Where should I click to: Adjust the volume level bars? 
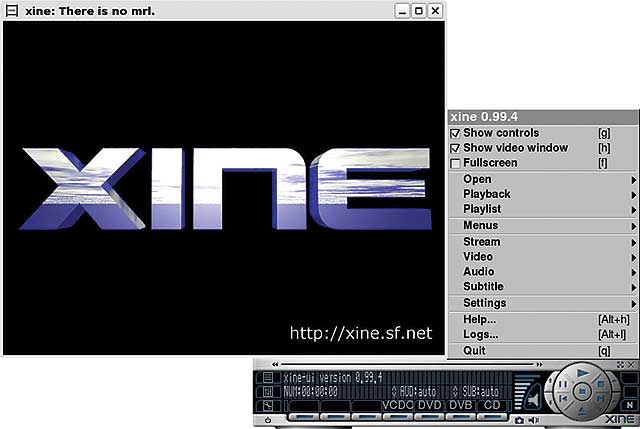click(522, 392)
